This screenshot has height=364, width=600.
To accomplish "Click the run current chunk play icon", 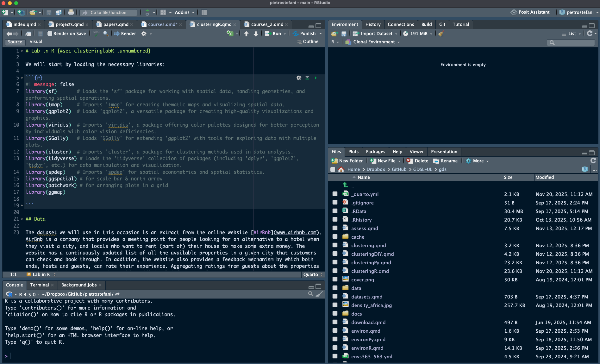I will point(316,78).
